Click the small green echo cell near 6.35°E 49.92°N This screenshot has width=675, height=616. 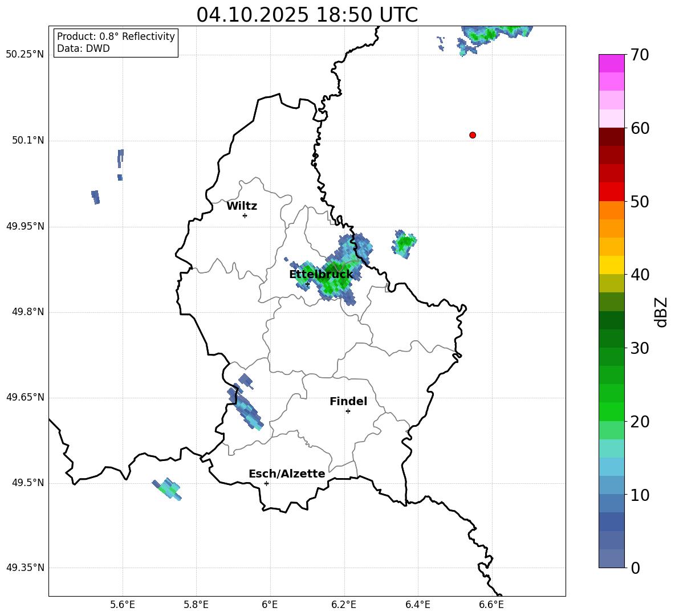pos(404,244)
